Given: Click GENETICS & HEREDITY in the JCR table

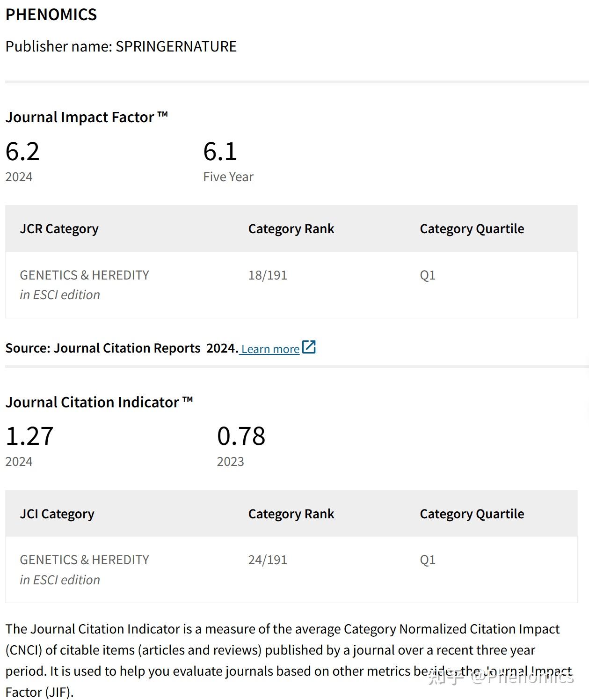Looking at the screenshot, I should coord(84,275).
